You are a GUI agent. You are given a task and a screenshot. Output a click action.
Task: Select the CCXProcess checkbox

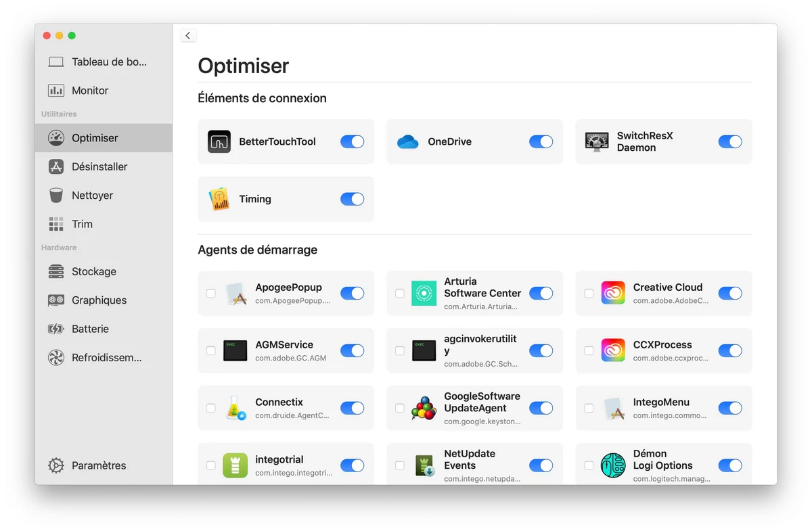(589, 350)
